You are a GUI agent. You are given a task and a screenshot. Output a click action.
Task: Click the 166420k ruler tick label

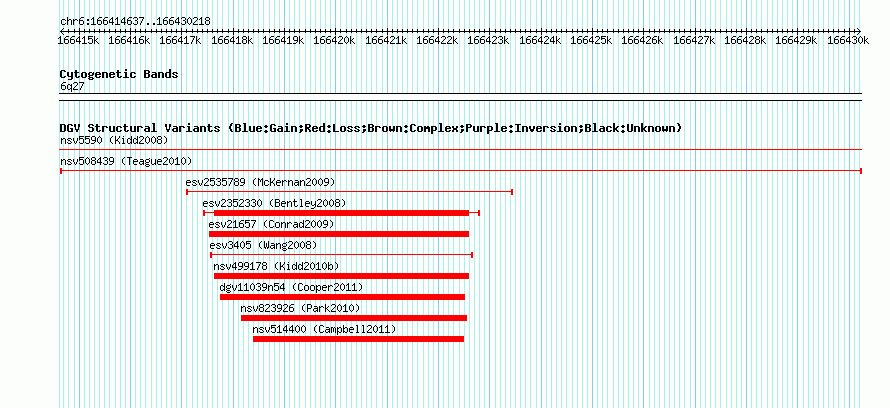click(x=334, y=40)
